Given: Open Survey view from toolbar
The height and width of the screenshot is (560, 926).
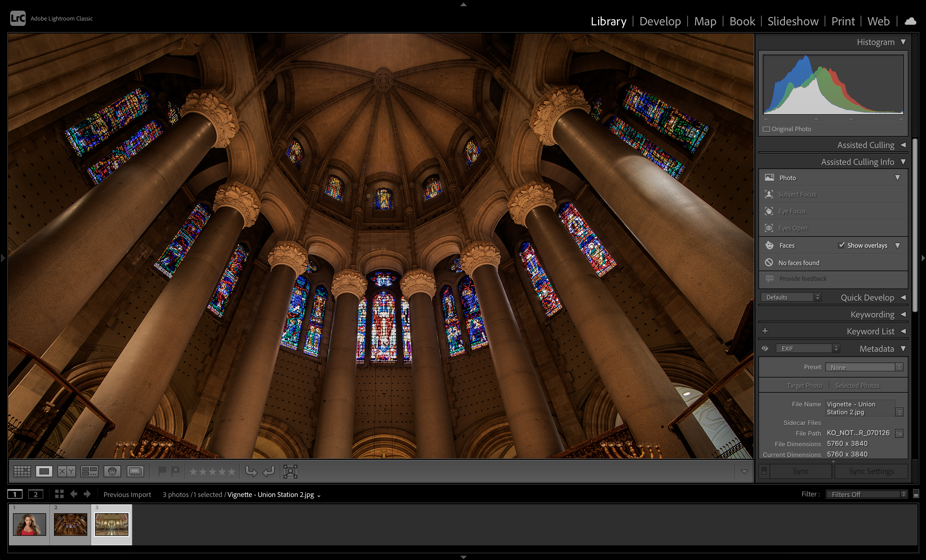Looking at the screenshot, I should point(90,471).
